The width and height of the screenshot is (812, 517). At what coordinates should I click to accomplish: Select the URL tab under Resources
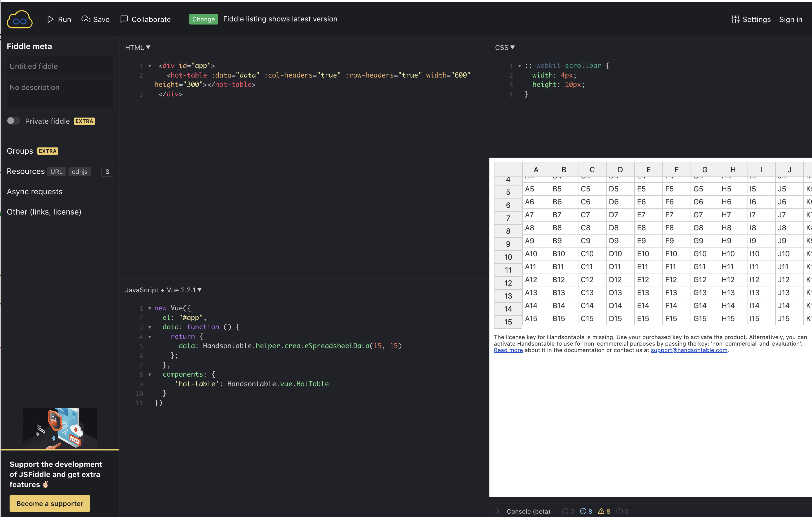pos(56,171)
